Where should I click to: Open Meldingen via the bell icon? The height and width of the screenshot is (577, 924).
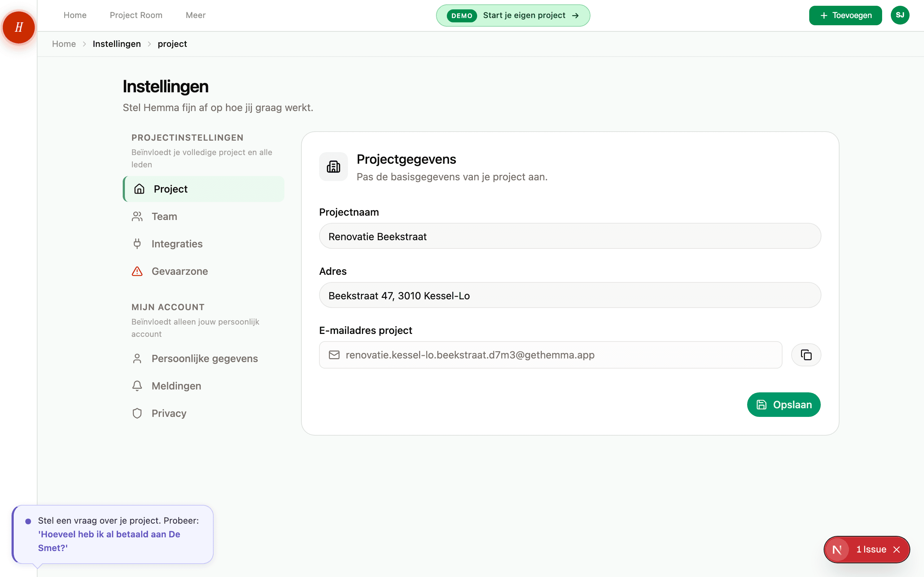tap(137, 386)
